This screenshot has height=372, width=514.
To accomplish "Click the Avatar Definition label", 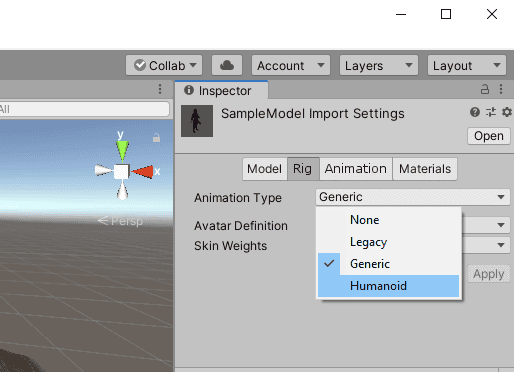I will tap(241, 226).
